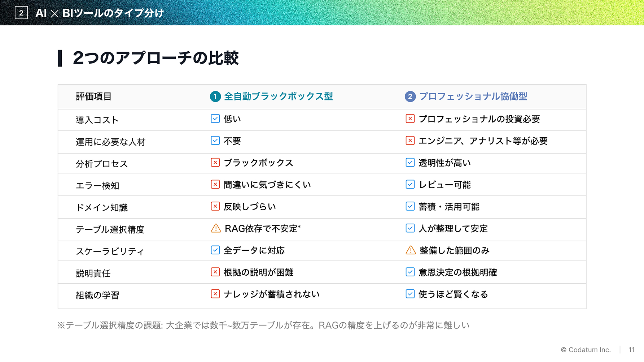Image resolution: width=644 pixels, height=362 pixels.
Task: Check the box next to 蓄積・活用可能
Action: 410,206
